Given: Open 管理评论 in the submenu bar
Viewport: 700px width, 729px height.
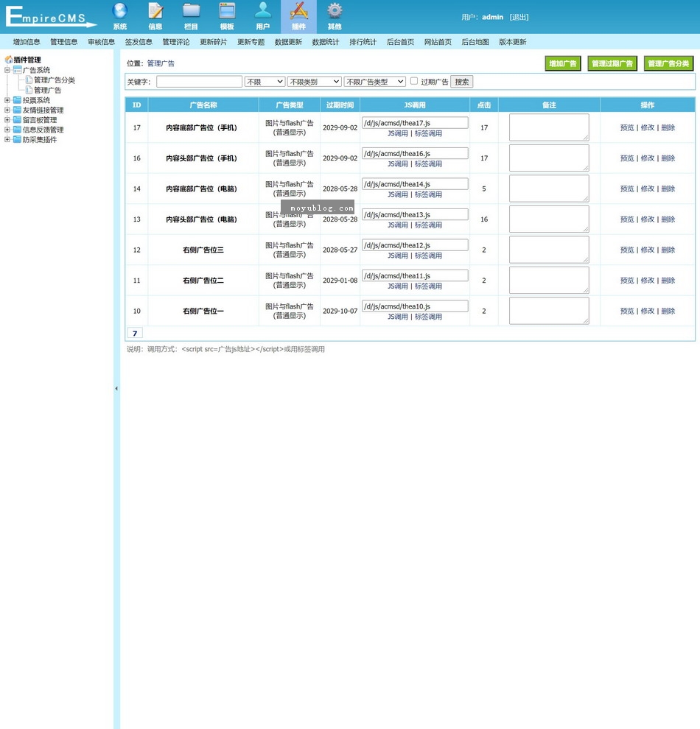Looking at the screenshot, I should (x=176, y=42).
